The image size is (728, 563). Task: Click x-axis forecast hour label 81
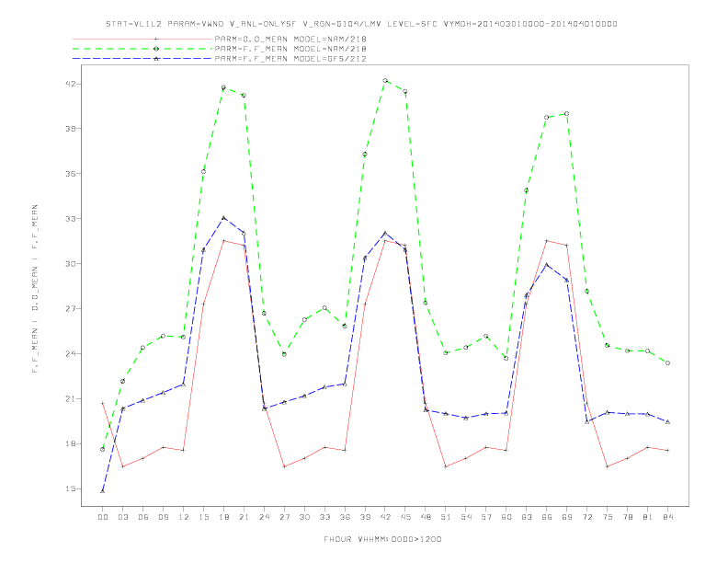point(648,517)
